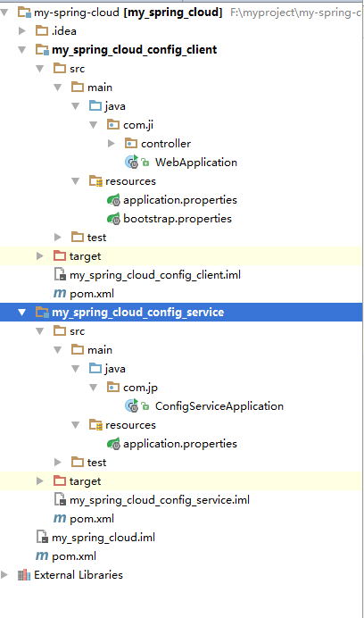Viewport: 364px width, 618px height.
Task: Expand the External Libraries node
Action: 4,574
